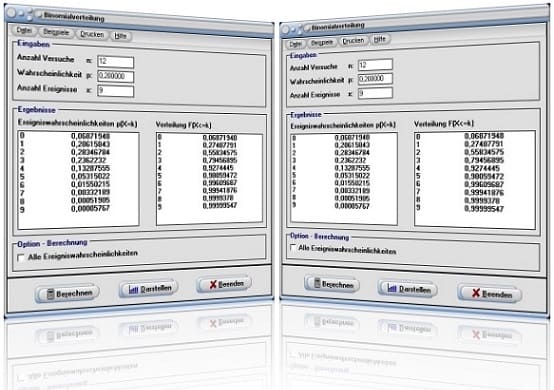554x390 pixels.
Task: Click Anzahl Versuche n field in left window
Action: (116, 62)
